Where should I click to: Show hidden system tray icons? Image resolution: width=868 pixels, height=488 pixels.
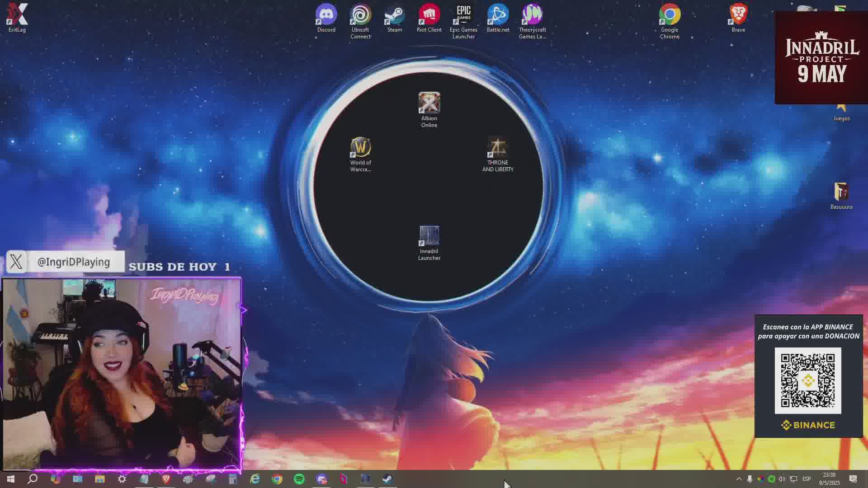(739, 479)
